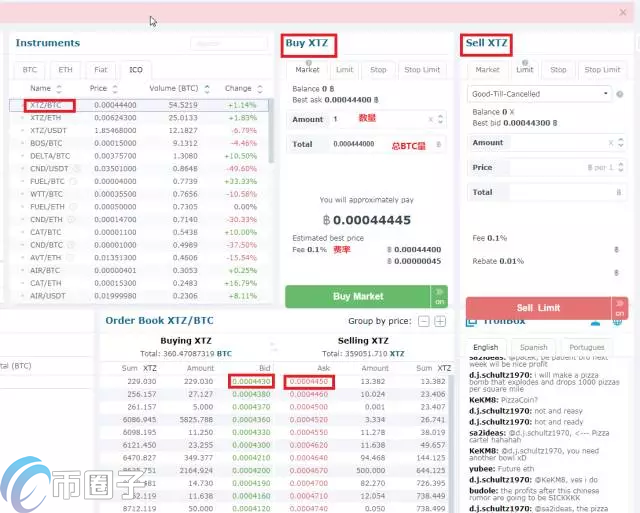Open Limit tab in Sell XTZ
640x513 pixels.
point(525,70)
